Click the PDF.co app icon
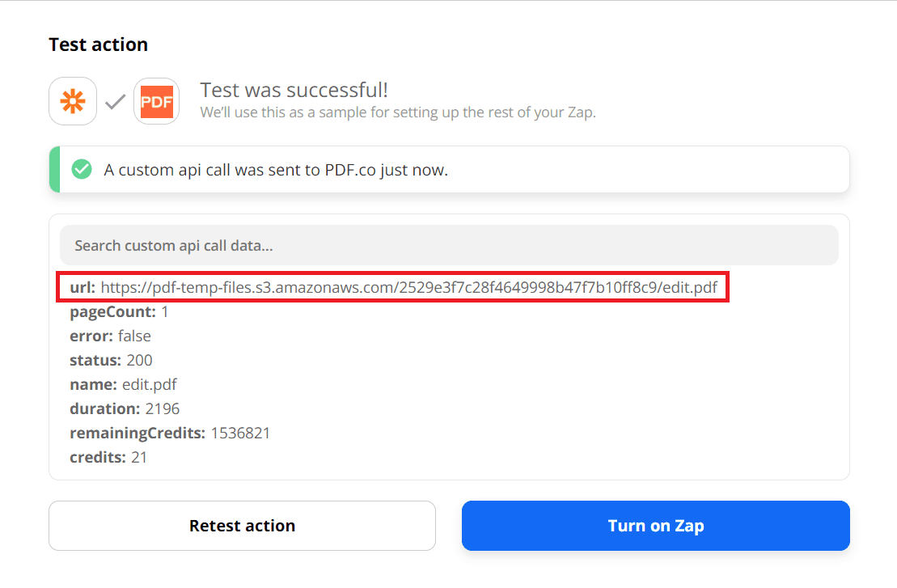 click(x=156, y=101)
